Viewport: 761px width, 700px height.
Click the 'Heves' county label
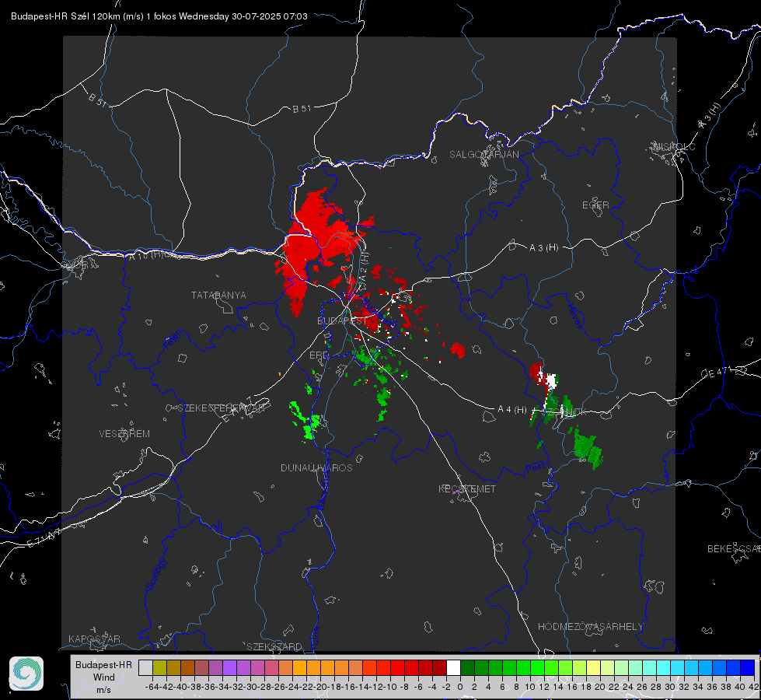click(x=575, y=316)
